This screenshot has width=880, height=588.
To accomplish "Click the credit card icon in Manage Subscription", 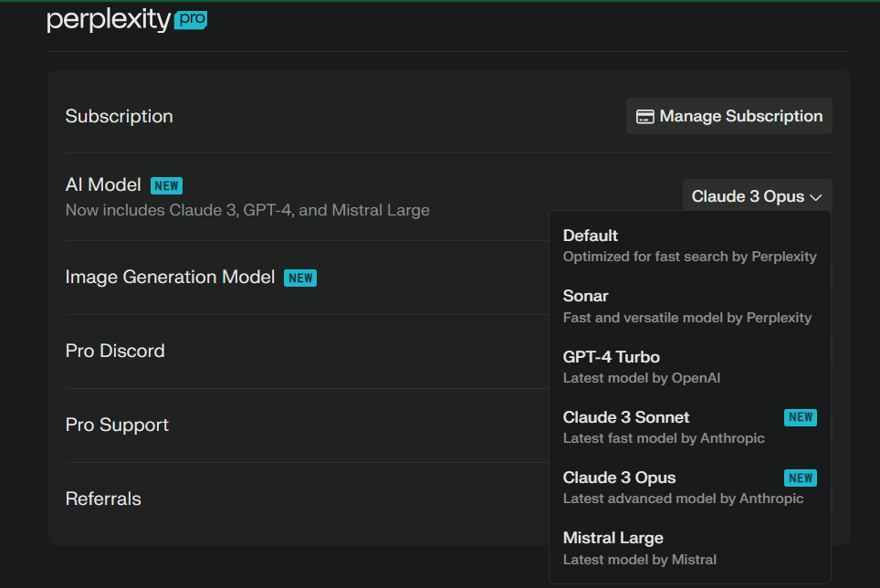I will 644,117.
